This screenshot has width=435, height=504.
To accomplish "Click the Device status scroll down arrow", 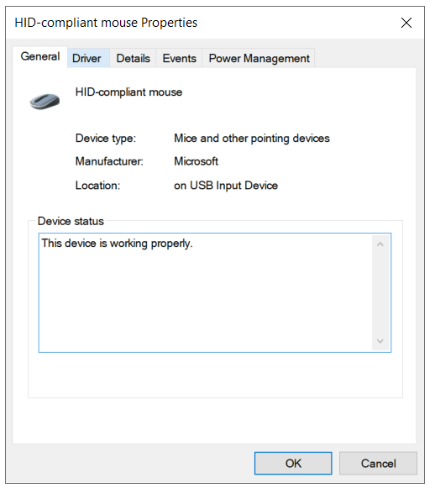I will (x=380, y=341).
